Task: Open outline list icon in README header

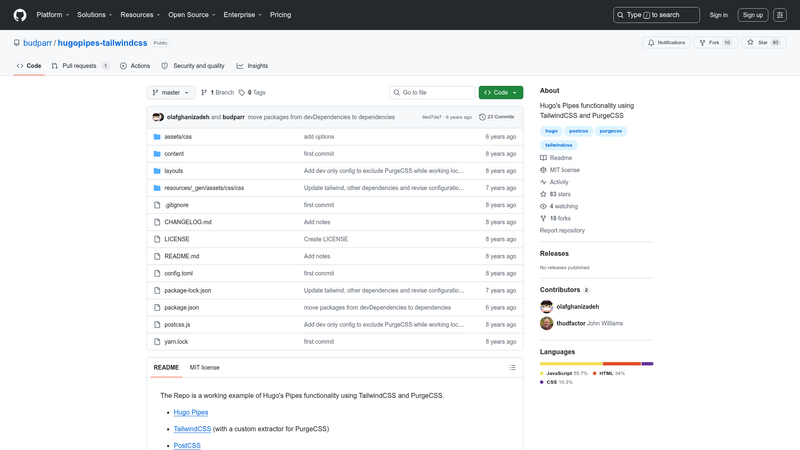Action: (512, 367)
